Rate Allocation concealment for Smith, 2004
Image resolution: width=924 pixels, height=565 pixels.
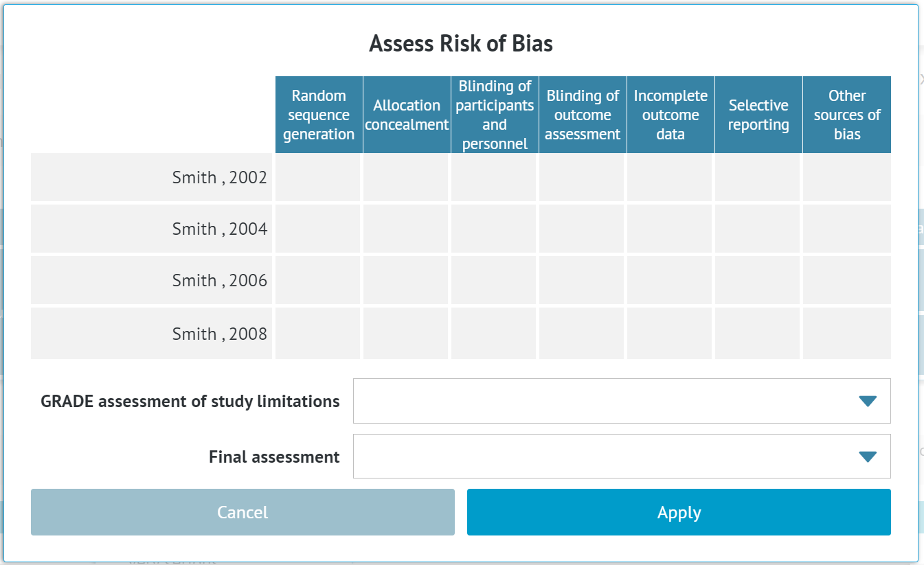(405, 229)
